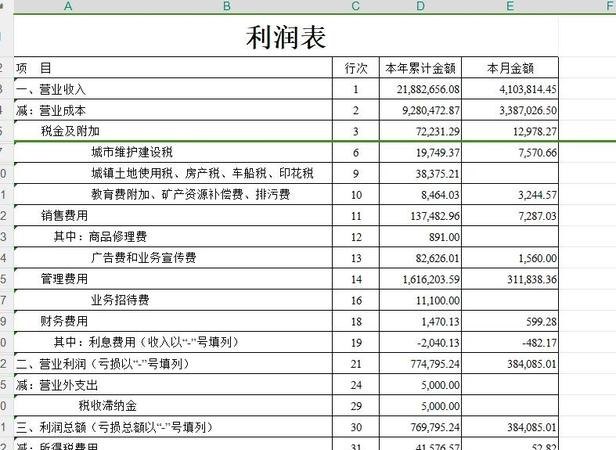
Task: Click the 本年累计金额 header cell
Action: 420,68
